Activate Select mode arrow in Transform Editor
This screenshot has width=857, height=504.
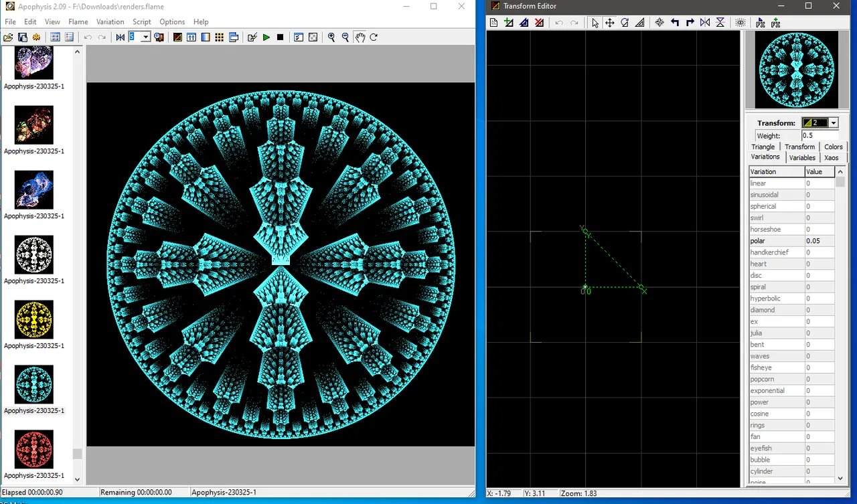[595, 23]
